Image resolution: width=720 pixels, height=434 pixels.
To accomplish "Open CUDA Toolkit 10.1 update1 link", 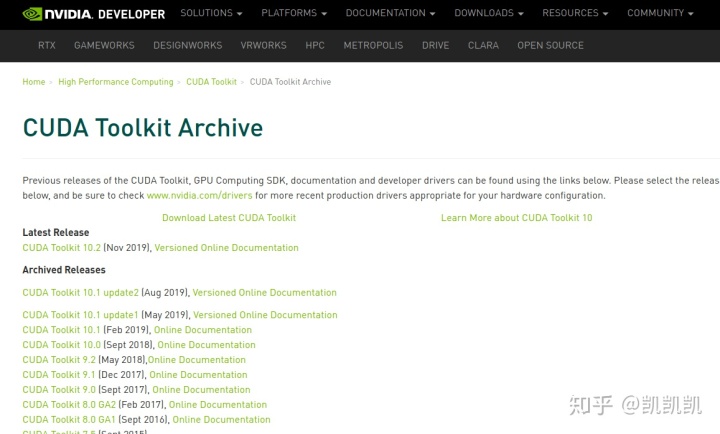I will coord(80,315).
